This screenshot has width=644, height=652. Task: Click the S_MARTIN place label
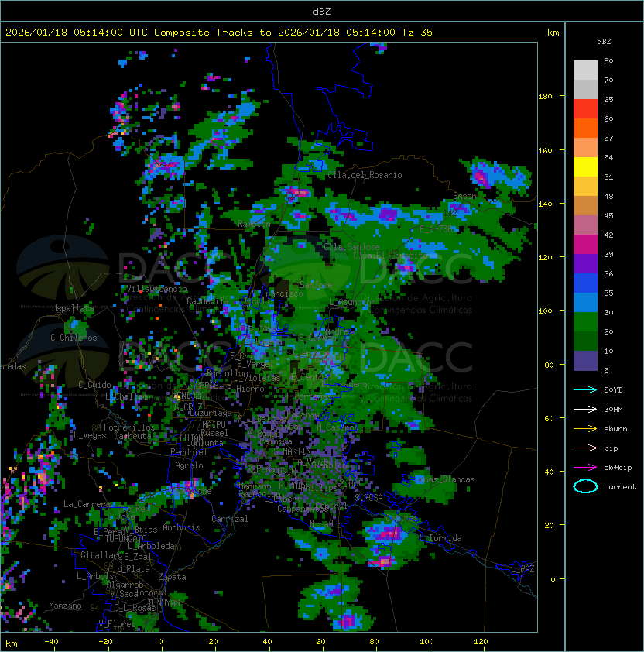click(293, 451)
